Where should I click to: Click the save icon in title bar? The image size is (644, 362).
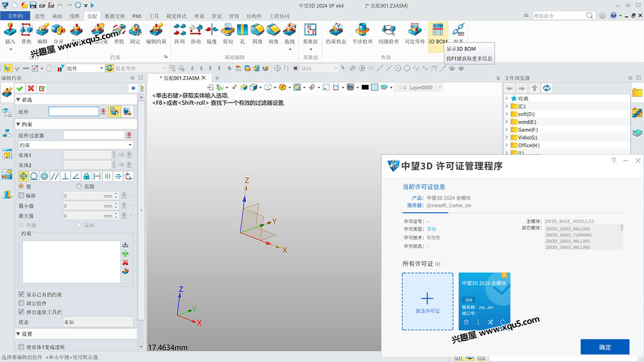(33, 5)
